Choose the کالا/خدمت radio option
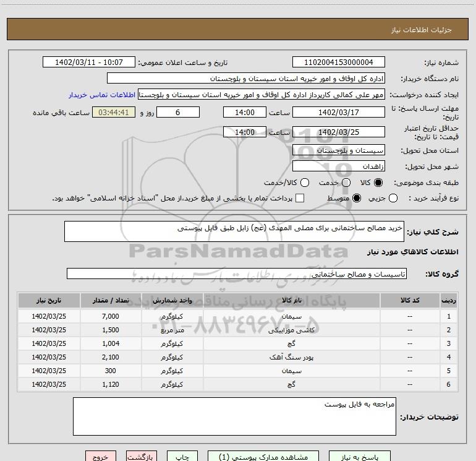 (305, 183)
